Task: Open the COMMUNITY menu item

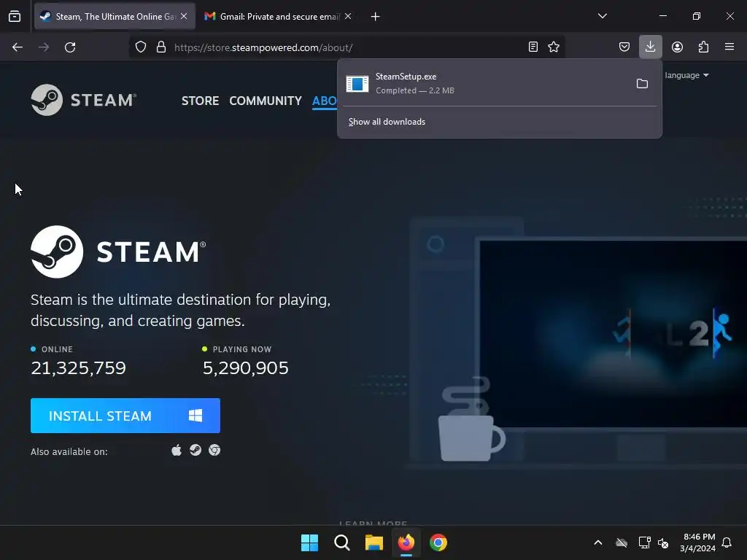Action: coord(266,101)
